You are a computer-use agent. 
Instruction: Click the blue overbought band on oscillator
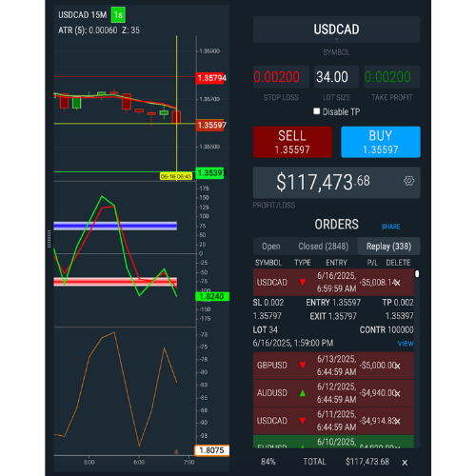tap(115, 226)
